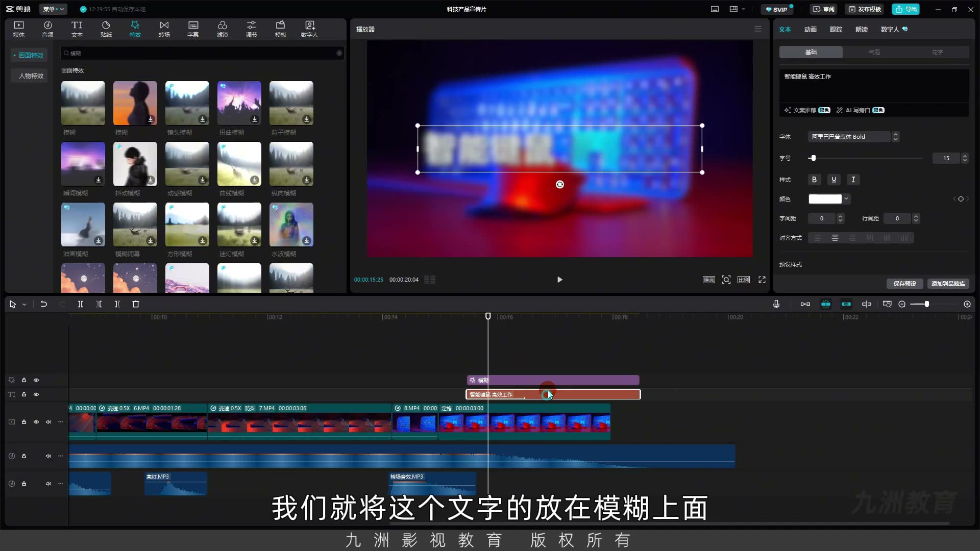The image size is (980, 551).
Task: Open the layout dropdown in title bar
Action: coord(737,9)
